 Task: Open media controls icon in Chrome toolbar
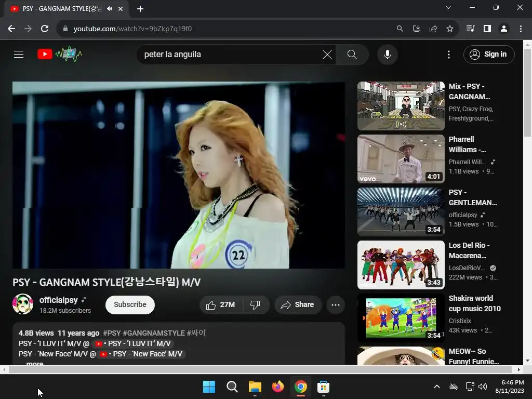point(470,29)
